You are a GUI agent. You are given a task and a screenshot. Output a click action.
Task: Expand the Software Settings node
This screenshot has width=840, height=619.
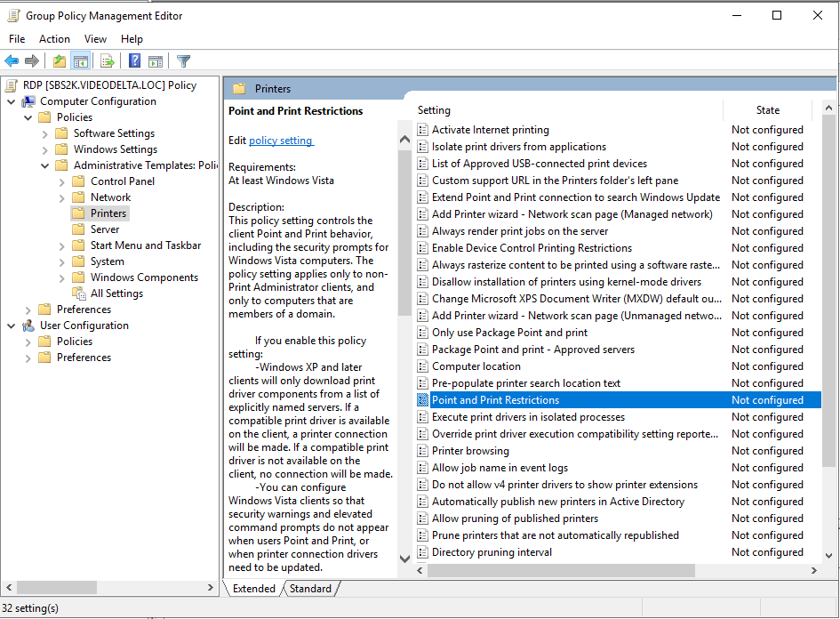(x=45, y=133)
